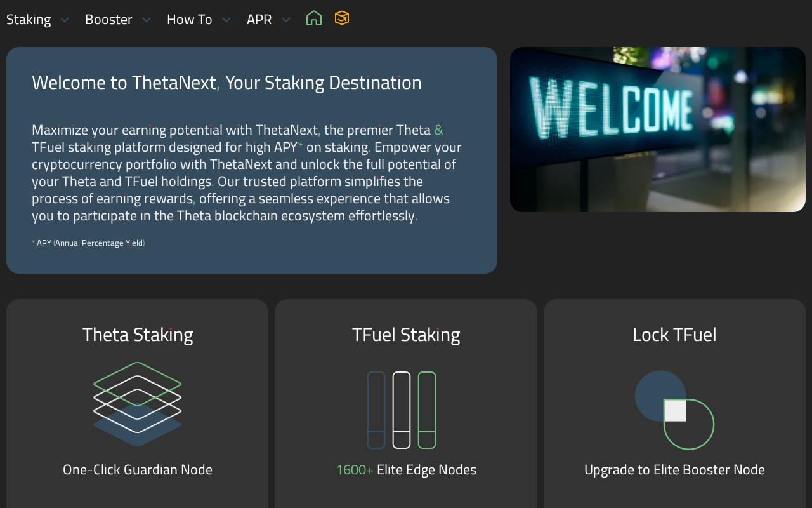Viewport: 812px width, 508px height.
Task: Expand the Staking dropdown chevron
Action: pos(64,20)
